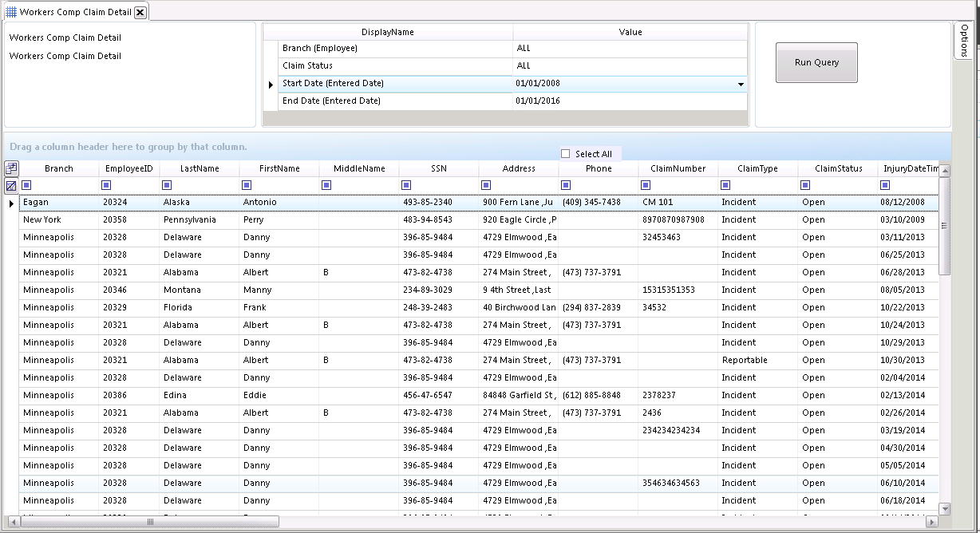Click the LastName column filter operator icon
This screenshot has width=980, height=533.
coord(168,185)
